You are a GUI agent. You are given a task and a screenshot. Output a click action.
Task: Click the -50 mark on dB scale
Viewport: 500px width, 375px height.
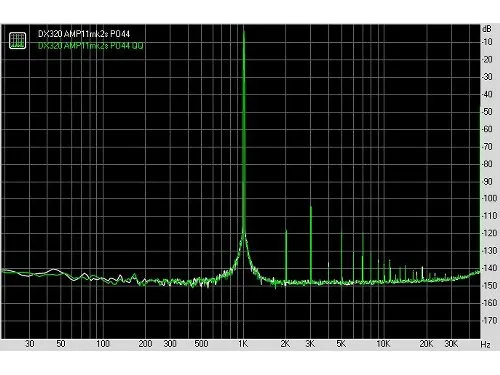tap(487, 112)
